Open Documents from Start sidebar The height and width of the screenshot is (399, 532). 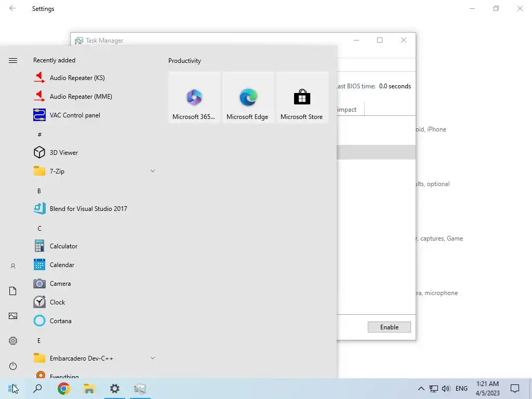pyautogui.click(x=13, y=291)
